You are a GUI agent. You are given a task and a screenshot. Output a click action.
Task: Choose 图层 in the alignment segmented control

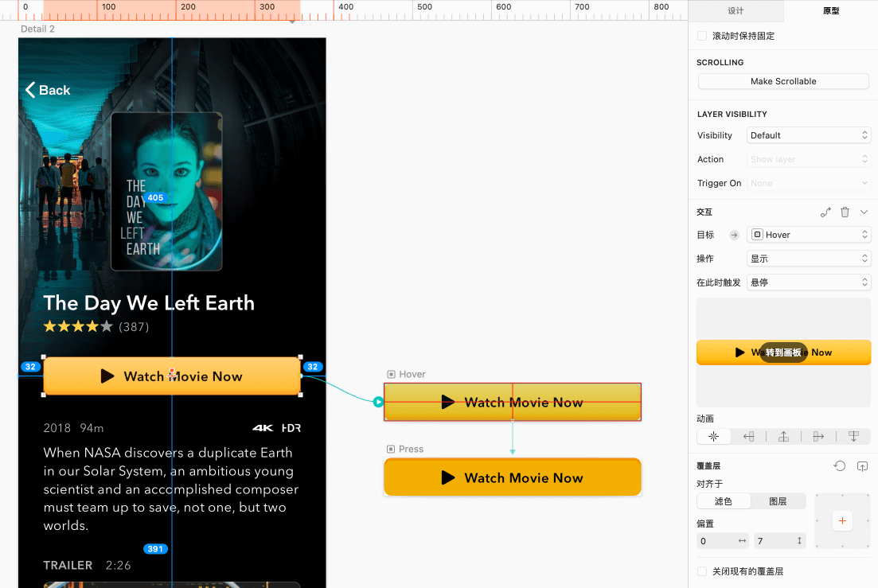[778, 501]
